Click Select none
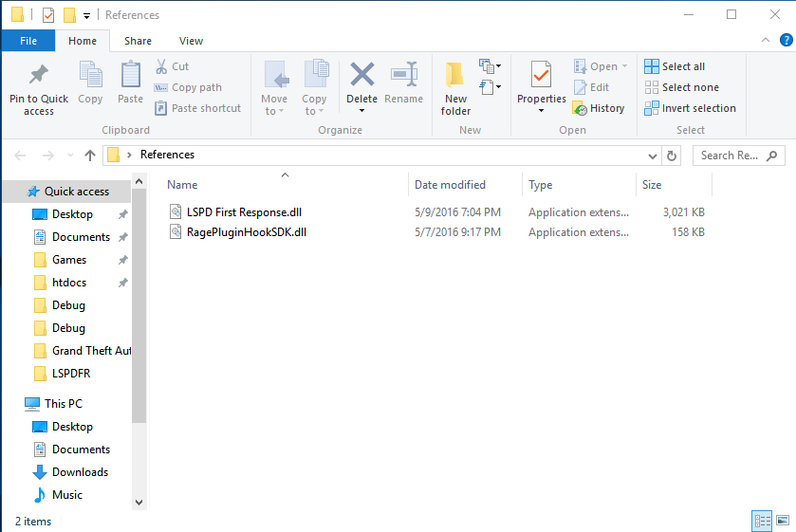Image resolution: width=796 pixels, height=532 pixels. (682, 87)
